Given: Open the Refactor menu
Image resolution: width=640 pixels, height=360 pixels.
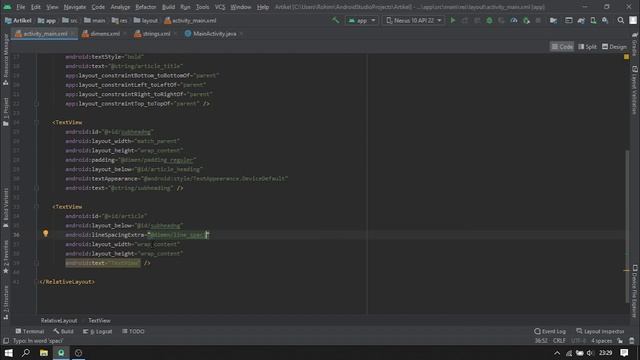Looking at the screenshot, I should [146, 7].
